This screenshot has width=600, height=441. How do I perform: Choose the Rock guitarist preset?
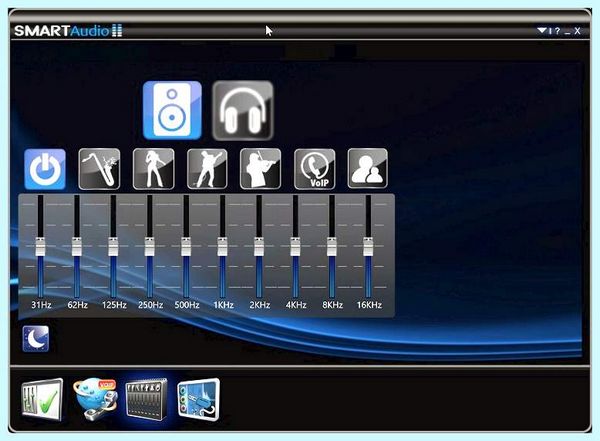coord(207,169)
